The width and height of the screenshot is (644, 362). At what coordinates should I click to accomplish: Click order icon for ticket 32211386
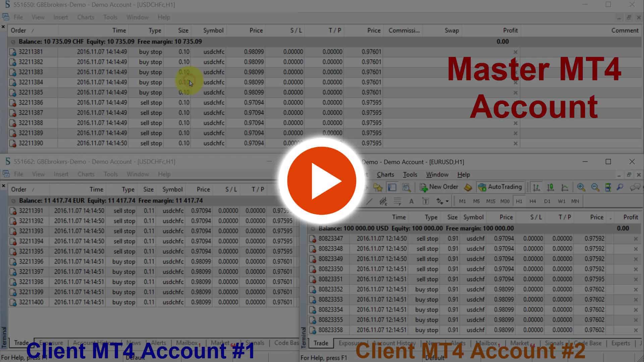tap(13, 103)
